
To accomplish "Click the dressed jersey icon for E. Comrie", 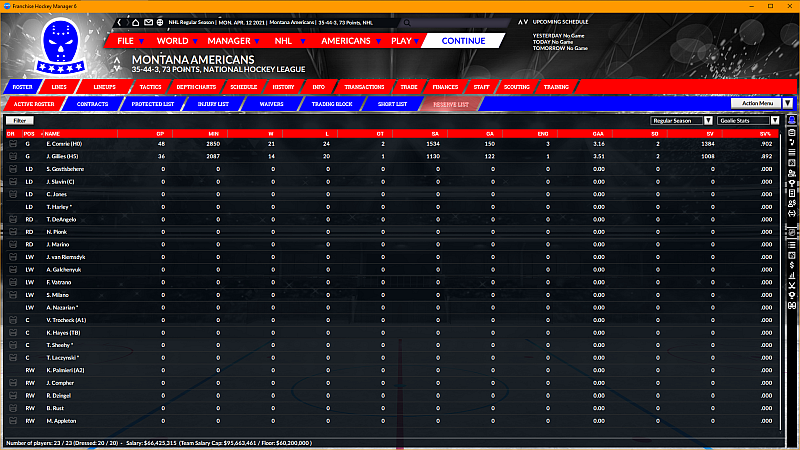I will 13,144.
